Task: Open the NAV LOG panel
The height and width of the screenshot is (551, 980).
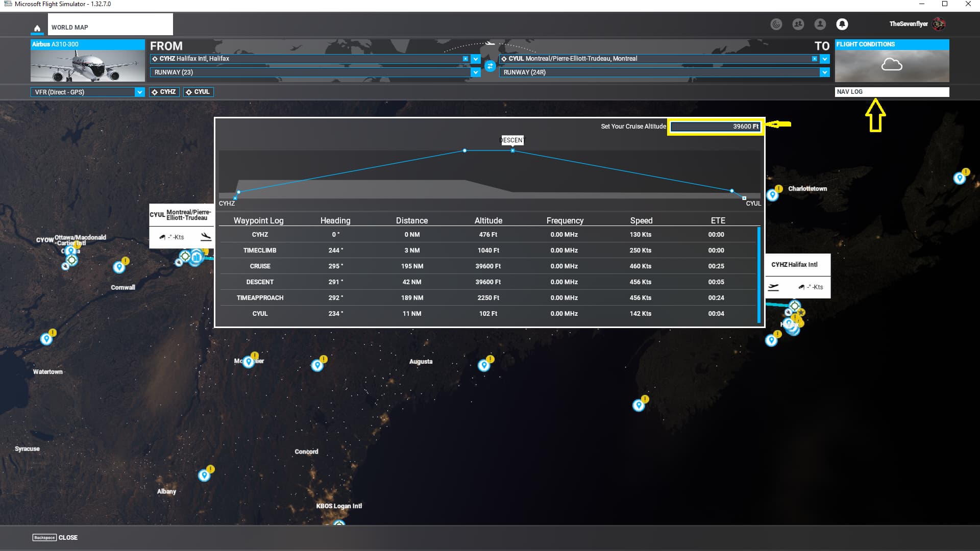Action: (x=892, y=92)
